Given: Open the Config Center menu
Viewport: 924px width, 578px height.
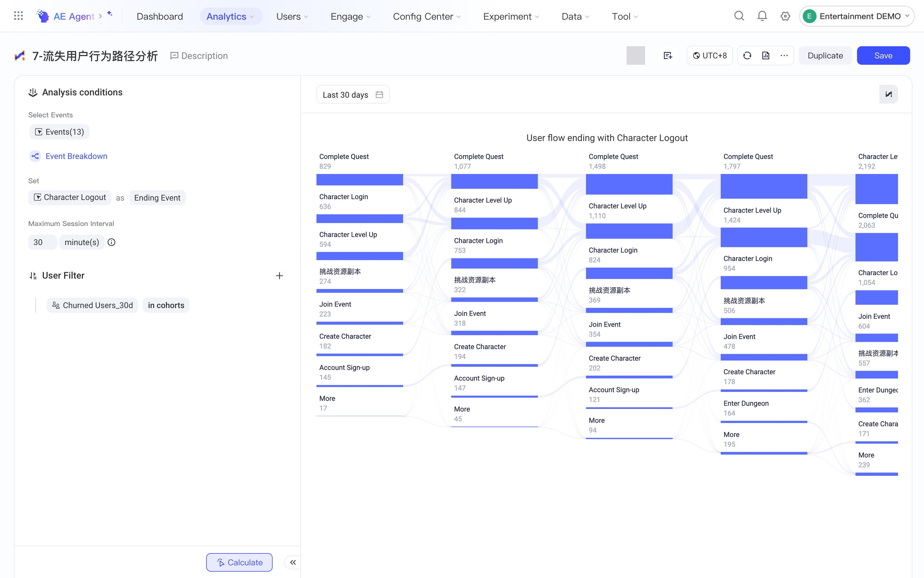Looking at the screenshot, I should 427,16.
